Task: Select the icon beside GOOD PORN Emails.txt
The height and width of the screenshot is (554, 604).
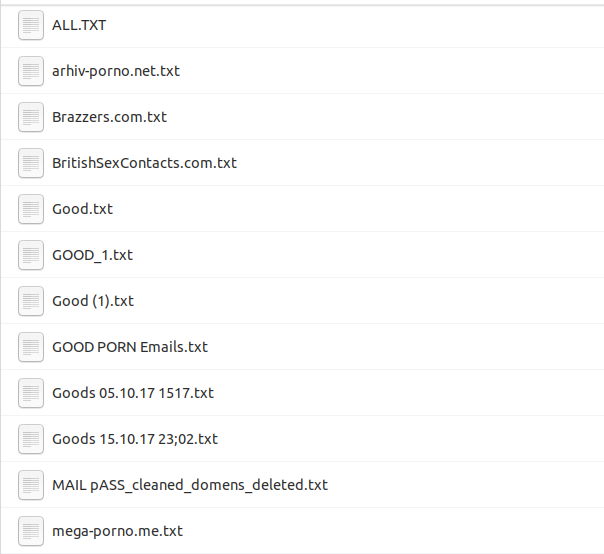Action: pos(31,347)
